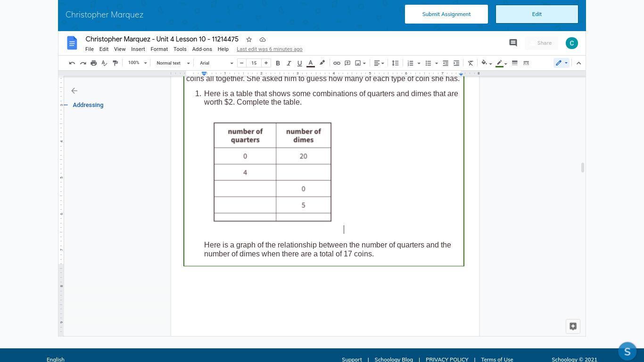The width and height of the screenshot is (644, 362).
Task: Jump to the Addressing outline heading
Action: [88, 105]
